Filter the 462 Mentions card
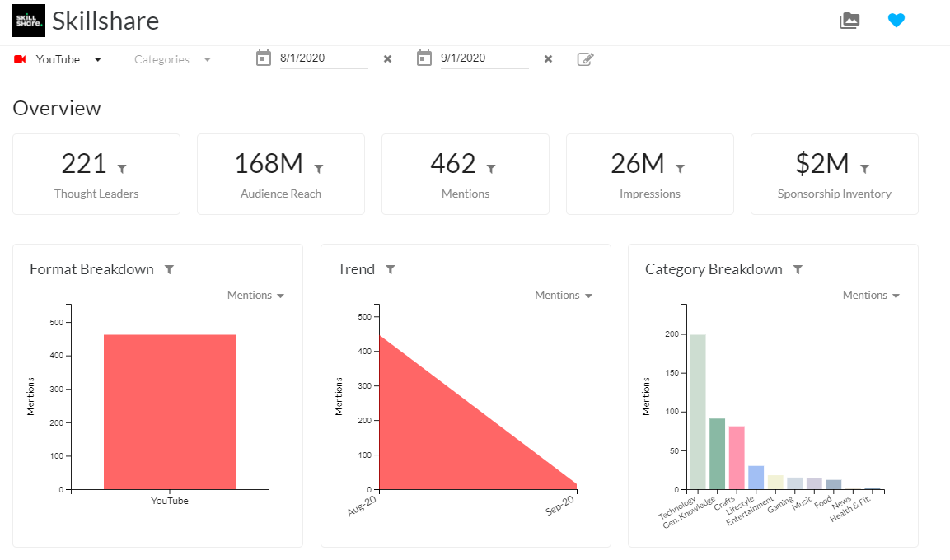The image size is (950, 560). [491, 169]
